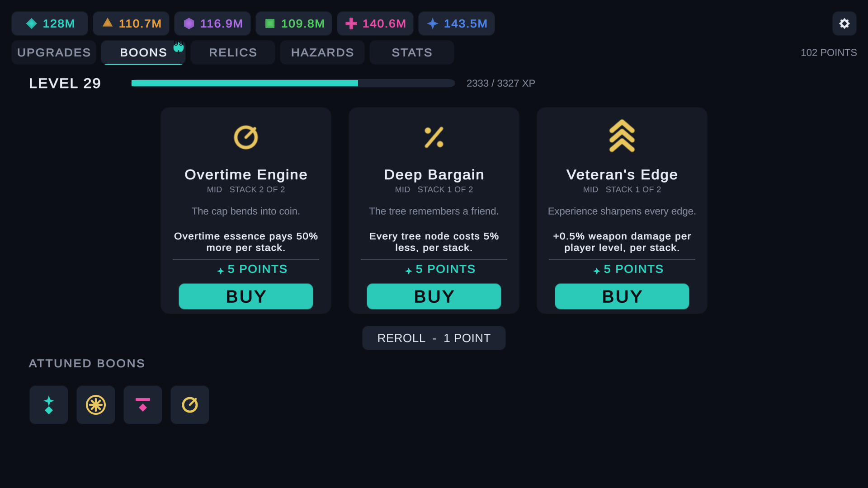Buy the Overtime Engine boon

coord(246,296)
